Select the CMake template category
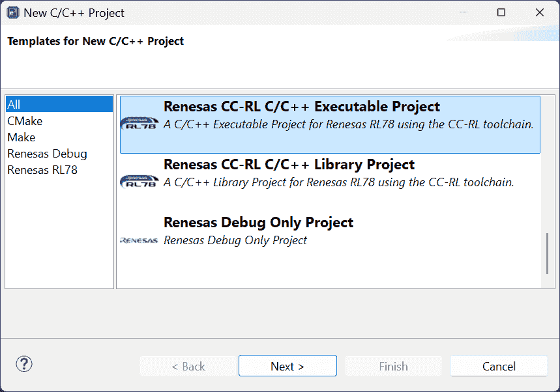 click(25, 121)
